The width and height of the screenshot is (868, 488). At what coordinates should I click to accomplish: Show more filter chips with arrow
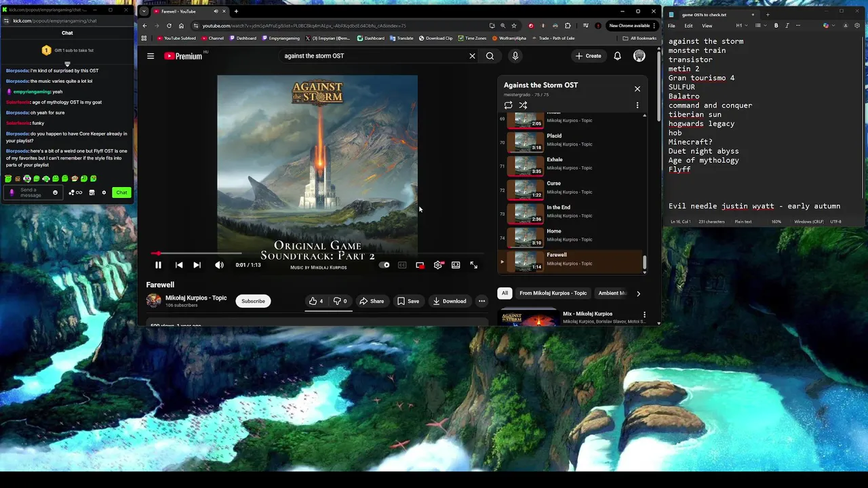pos(638,293)
